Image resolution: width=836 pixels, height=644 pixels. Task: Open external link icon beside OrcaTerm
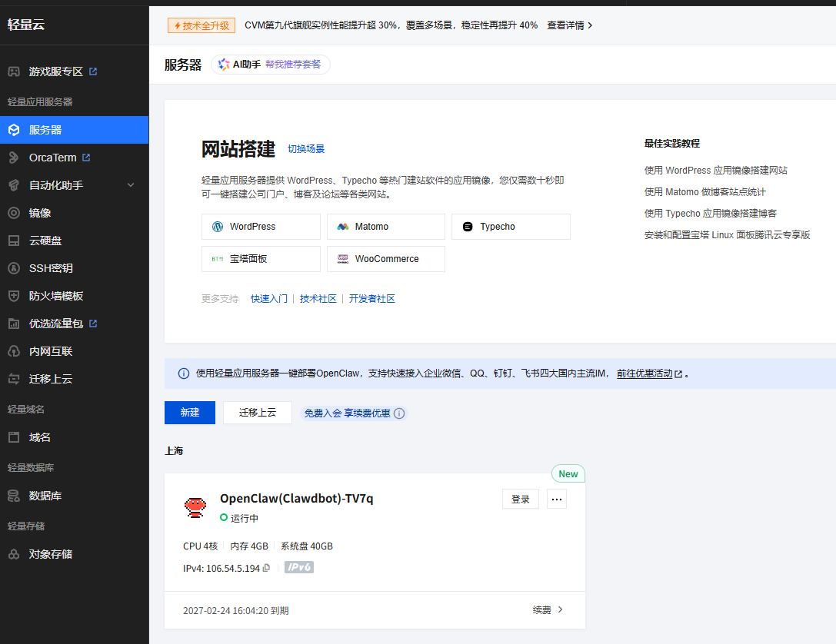pyautogui.click(x=86, y=158)
